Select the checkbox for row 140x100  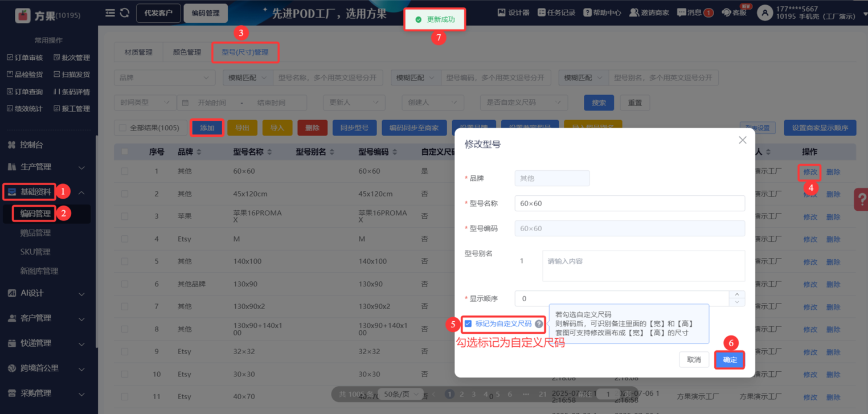125,261
